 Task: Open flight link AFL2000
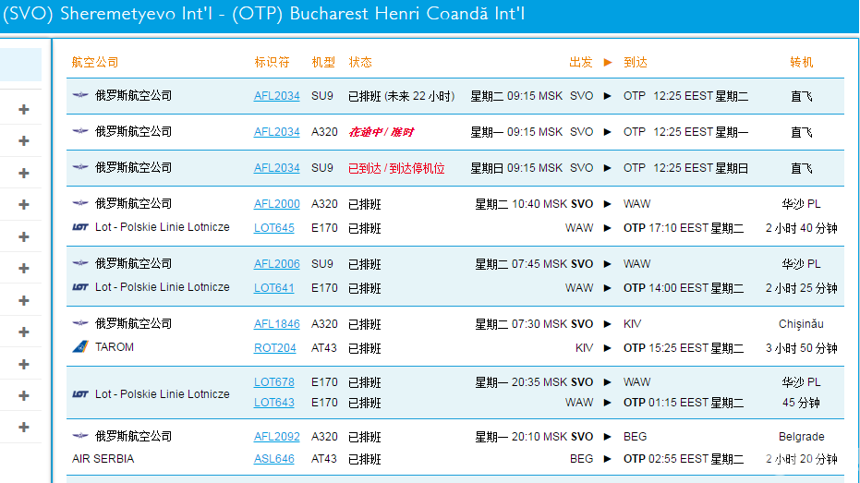[x=276, y=204]
